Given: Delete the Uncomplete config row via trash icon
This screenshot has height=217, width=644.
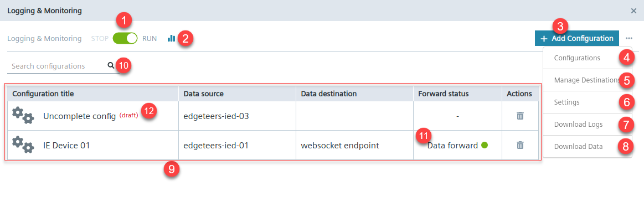Looking at the screenshot, I should (520, 116).
